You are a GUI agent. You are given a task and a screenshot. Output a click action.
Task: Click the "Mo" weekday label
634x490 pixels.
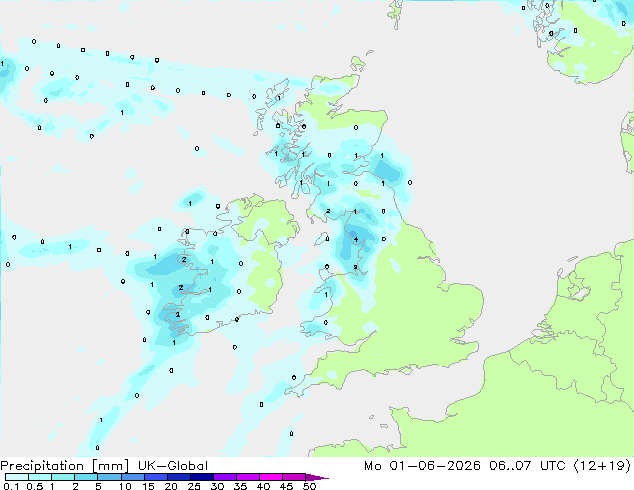[373, 466]
